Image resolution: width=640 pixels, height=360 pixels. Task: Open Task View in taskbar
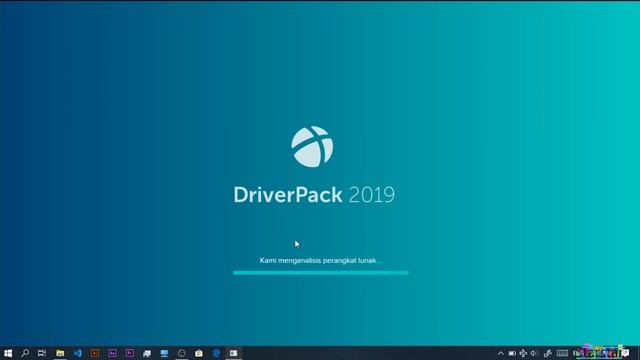(x=42, y=353)
